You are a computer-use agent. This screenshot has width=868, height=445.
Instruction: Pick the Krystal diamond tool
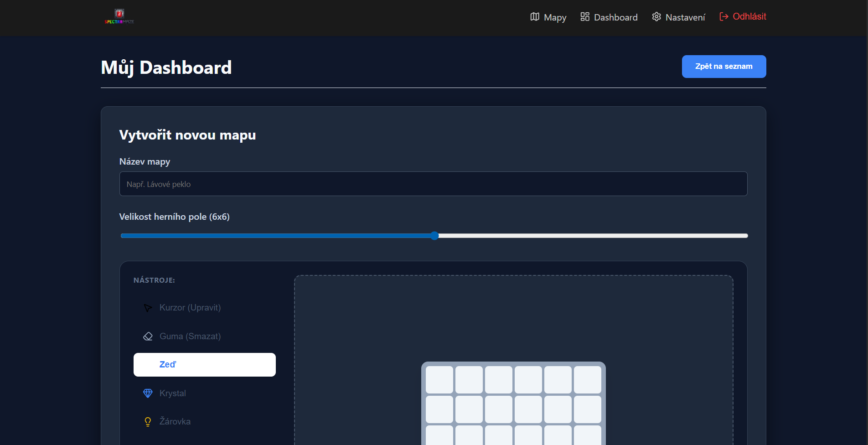tap(204, 393)
